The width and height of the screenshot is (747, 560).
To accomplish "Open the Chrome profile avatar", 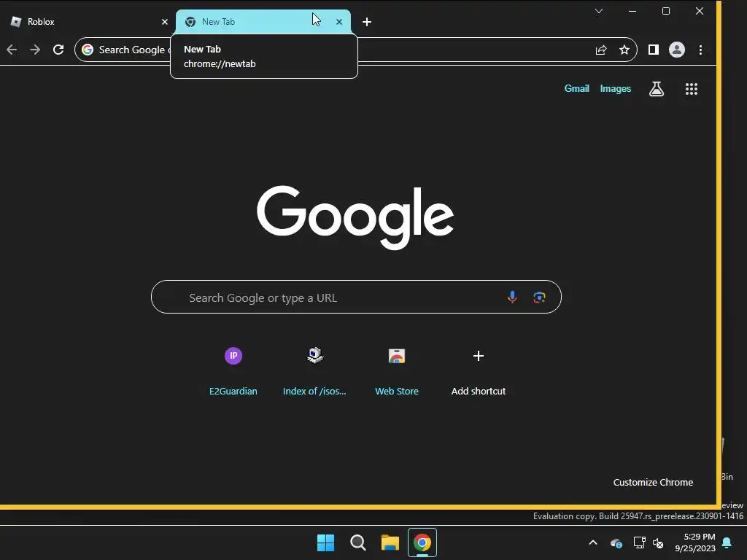I will (x=676, y=50).
